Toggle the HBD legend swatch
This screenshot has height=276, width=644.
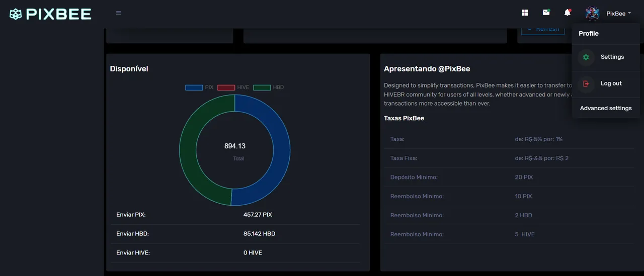262,87
